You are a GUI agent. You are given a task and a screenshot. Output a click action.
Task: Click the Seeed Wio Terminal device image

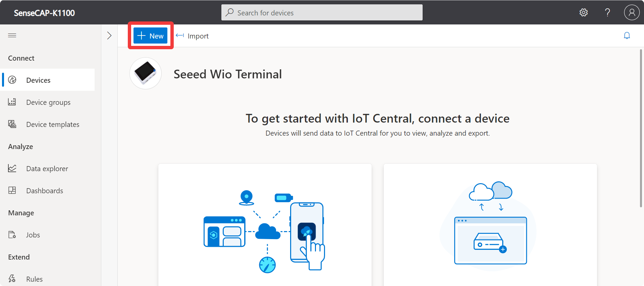146,73
